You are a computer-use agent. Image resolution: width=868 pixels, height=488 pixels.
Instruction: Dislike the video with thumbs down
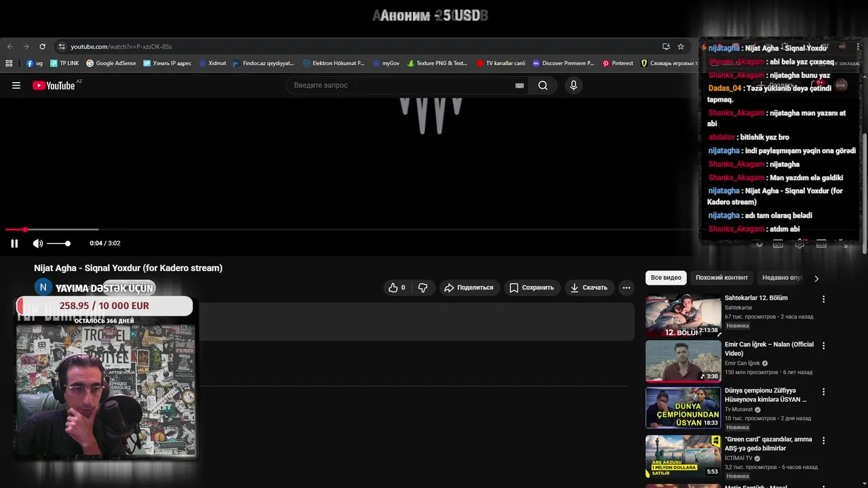click(x=422, y=287)
